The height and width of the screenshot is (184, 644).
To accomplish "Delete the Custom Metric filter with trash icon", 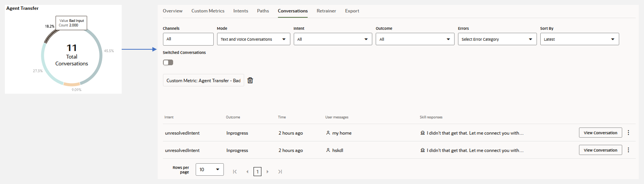I will coord(250,81).
